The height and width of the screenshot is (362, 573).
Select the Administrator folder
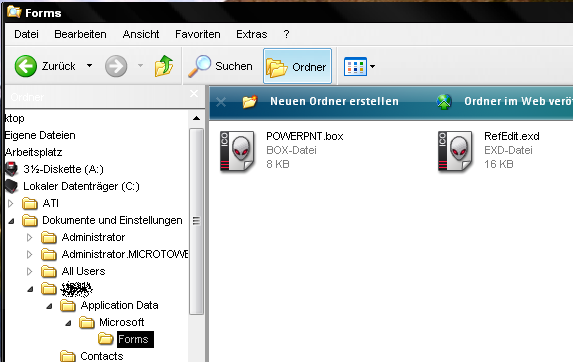[x=93, y=237]
